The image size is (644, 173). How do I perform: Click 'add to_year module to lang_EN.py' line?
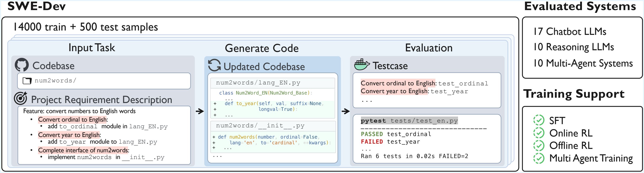102,142
